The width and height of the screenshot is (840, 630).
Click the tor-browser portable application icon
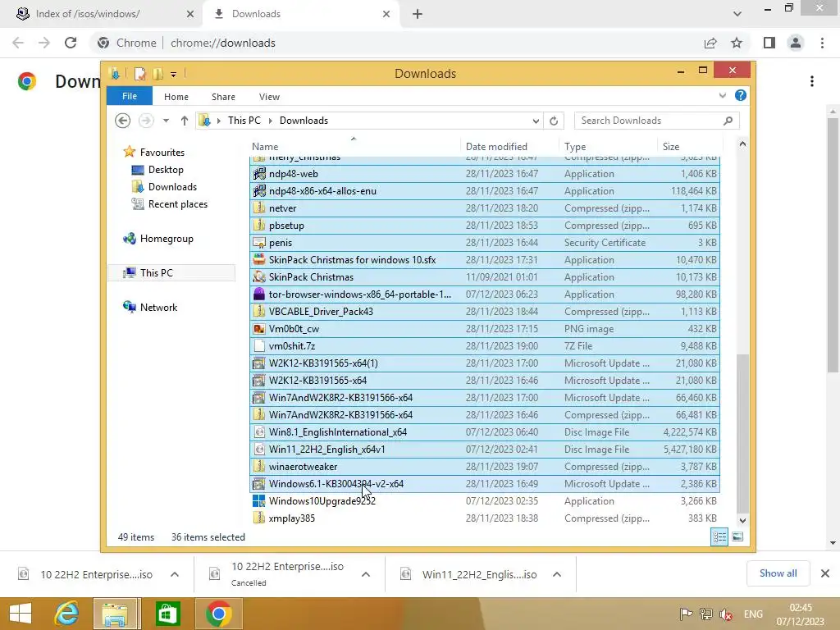click(258, 294)
